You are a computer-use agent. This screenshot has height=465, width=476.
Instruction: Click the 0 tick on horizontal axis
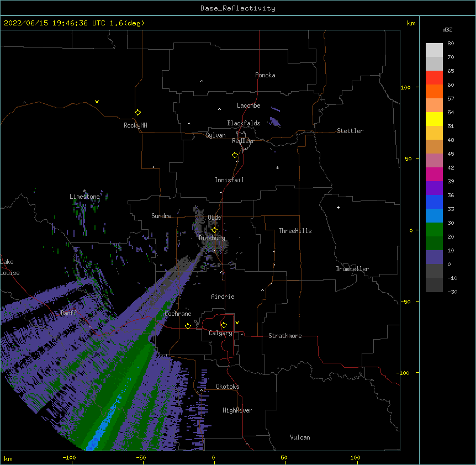213,457
